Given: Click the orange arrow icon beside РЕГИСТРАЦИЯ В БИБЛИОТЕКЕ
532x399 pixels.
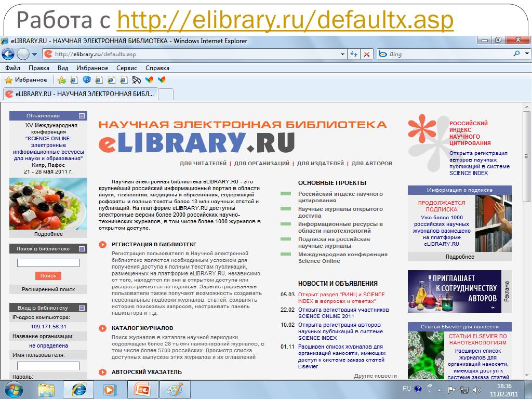Looking at the screenshot, I should click(x=102, y=244).
